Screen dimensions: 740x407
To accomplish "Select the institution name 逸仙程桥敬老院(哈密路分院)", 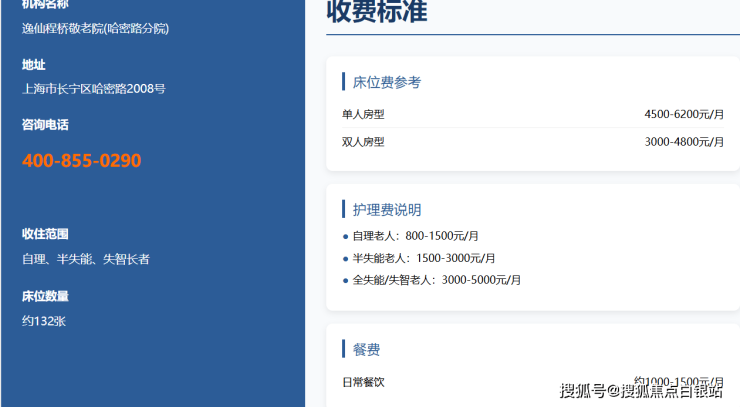I will coord(95,28).
